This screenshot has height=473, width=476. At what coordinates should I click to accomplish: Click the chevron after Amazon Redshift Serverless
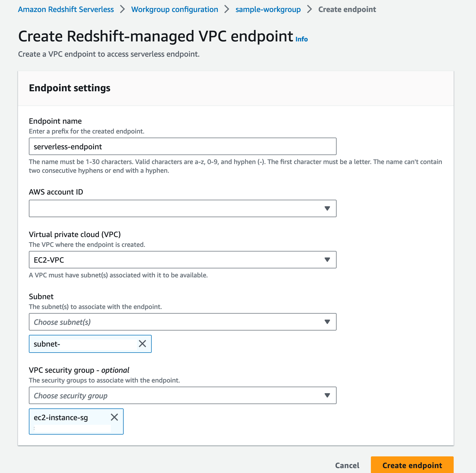click(x=123, y=9)
